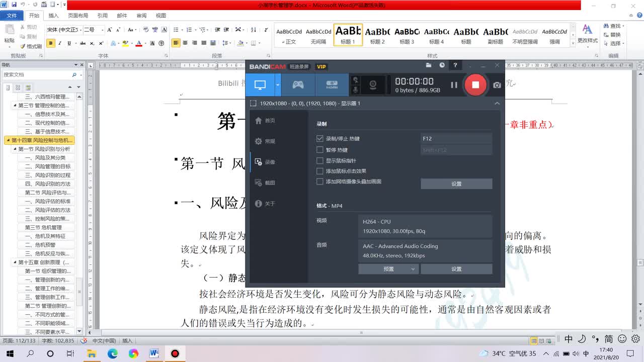
Task: Pause the Bandicam recording
Action: tap(454, 85)
